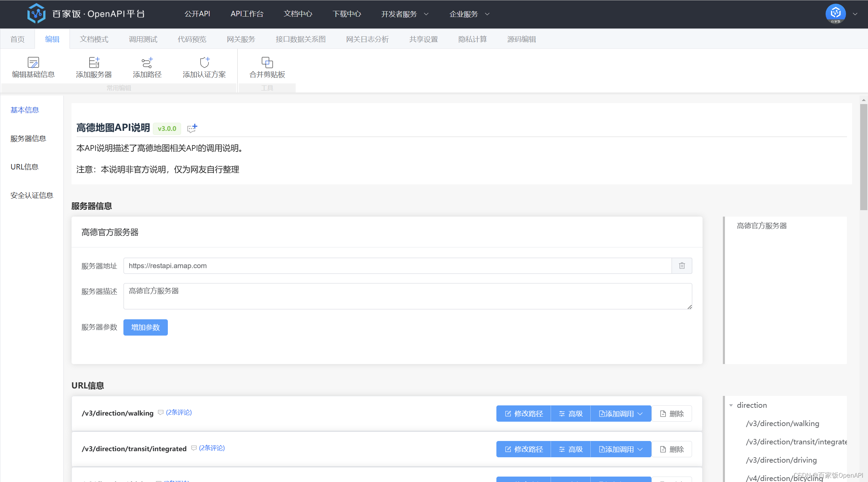The image size is (868, 482).
Task: Open 添加调用 dropdown for /v3/direction/walking
Action: [620, 414]
